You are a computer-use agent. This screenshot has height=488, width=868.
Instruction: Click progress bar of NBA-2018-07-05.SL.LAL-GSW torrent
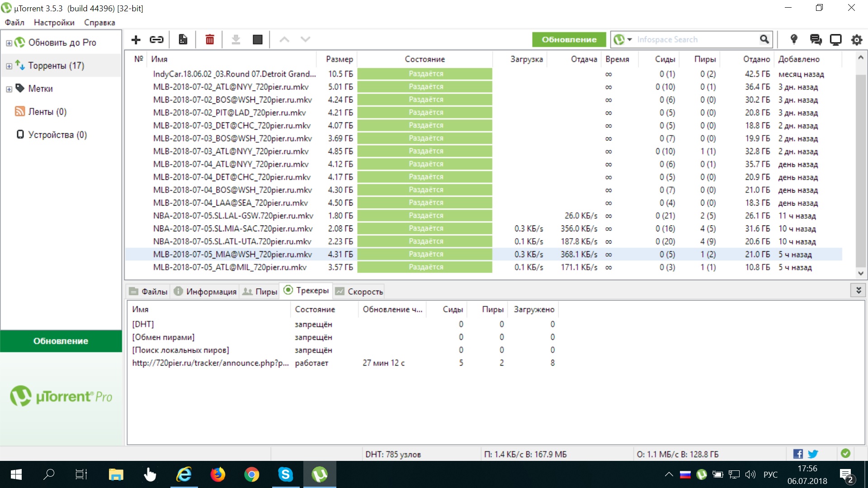click(425, 216)
